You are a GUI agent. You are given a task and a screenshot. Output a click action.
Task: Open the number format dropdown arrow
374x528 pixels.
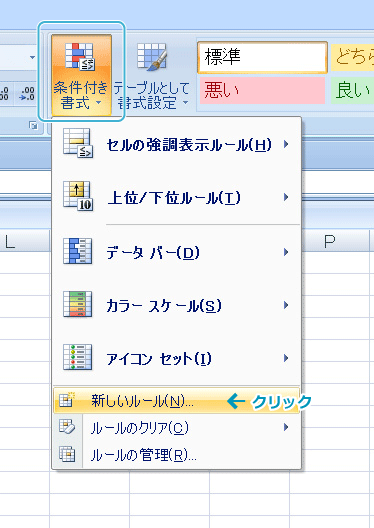click(x=32, y=57)
